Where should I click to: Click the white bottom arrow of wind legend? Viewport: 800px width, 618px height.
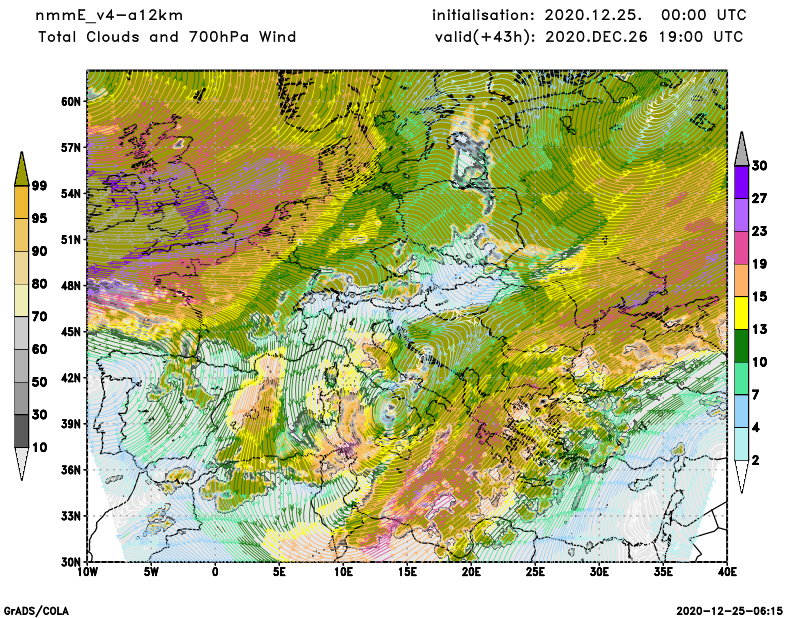(x=741, y=477)
